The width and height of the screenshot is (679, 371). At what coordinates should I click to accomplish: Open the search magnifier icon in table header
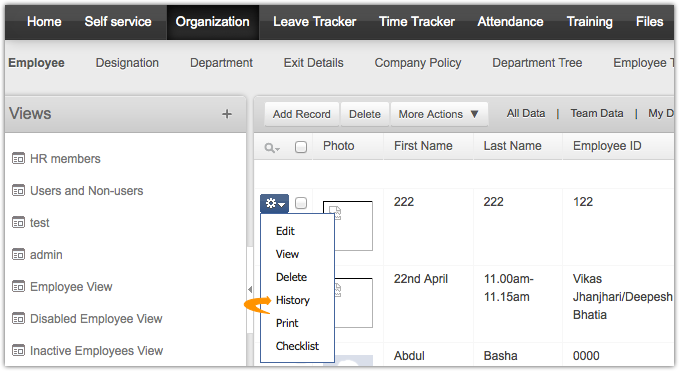pyautogui.click(x=272, y=148)
